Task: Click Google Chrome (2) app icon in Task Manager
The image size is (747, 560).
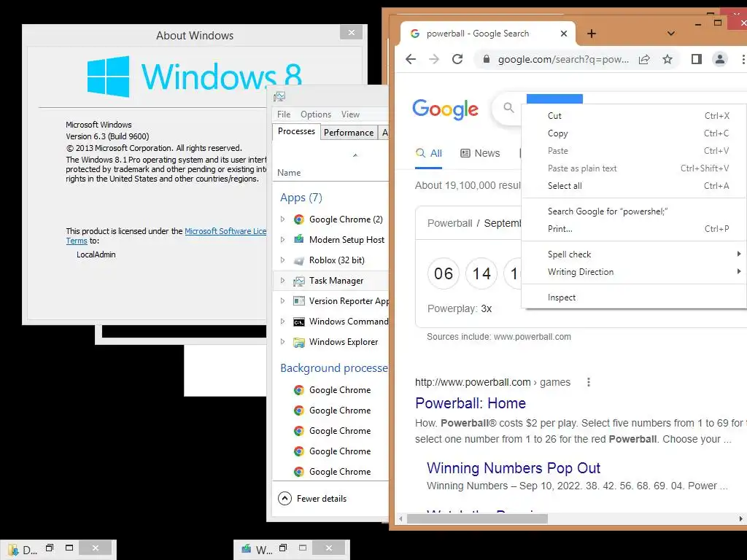Action: [298, 219]
